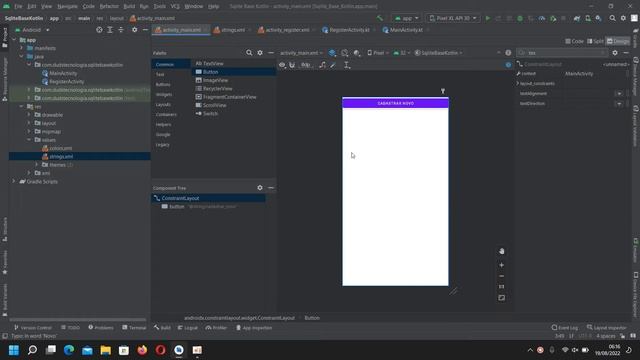640x360 pixels.
Task: Open the Event Log
Action: [565, 327]
